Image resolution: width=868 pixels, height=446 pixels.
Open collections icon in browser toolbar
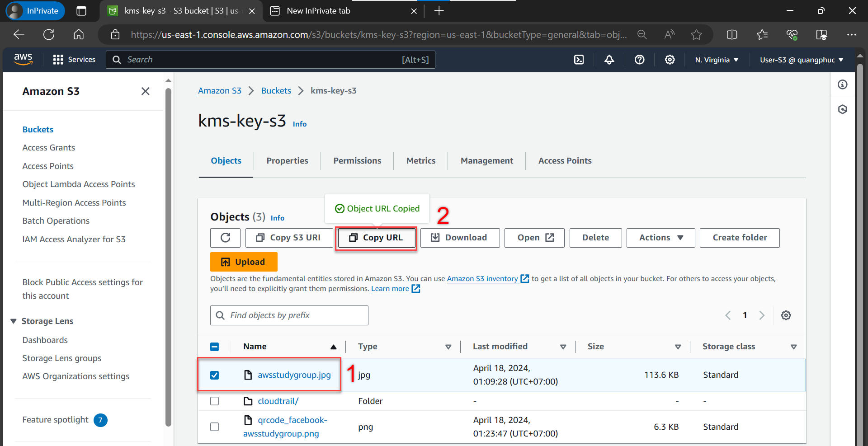[822, 35]
